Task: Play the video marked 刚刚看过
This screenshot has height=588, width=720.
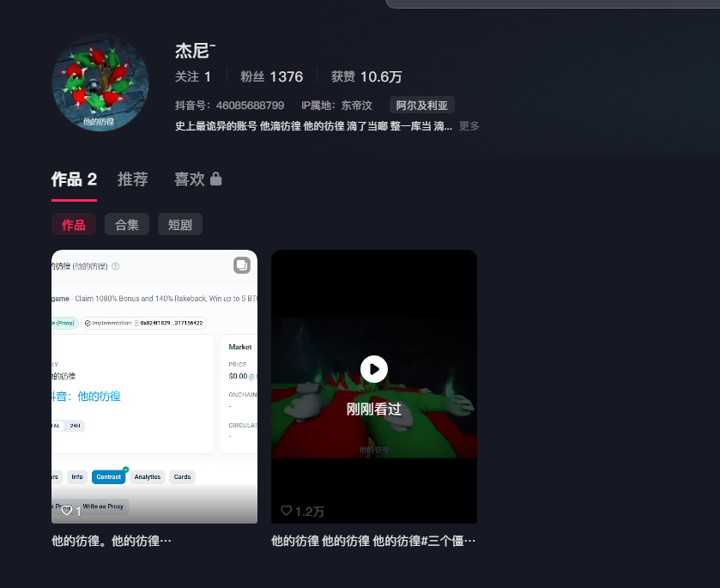Action: [374, 369]
